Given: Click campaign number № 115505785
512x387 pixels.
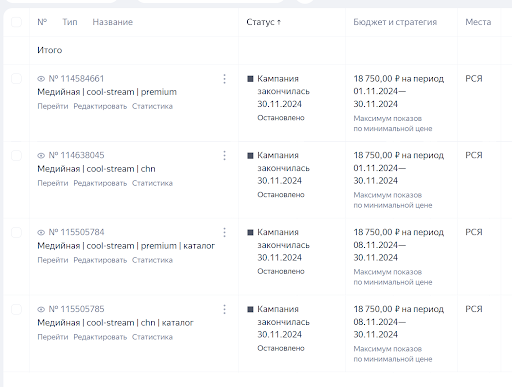Looking at the screenshot, I should point(76,309).
